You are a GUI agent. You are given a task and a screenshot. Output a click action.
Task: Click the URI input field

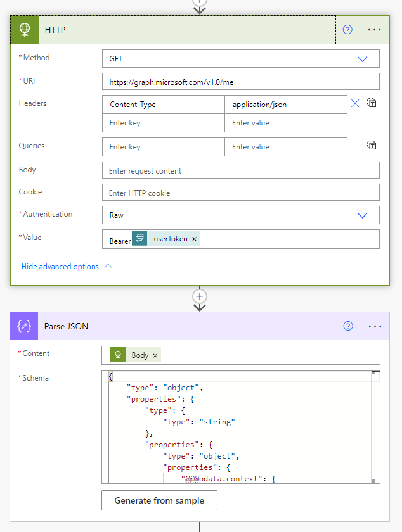[x=240, y=82]
